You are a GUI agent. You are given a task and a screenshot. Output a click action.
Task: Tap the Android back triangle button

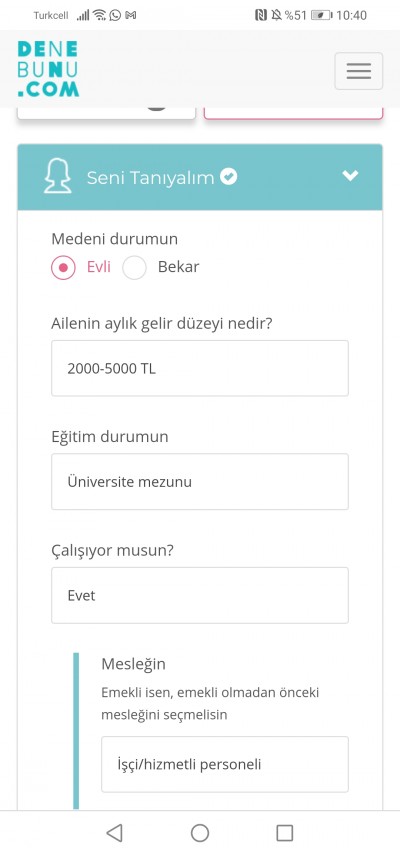(114, 833)
